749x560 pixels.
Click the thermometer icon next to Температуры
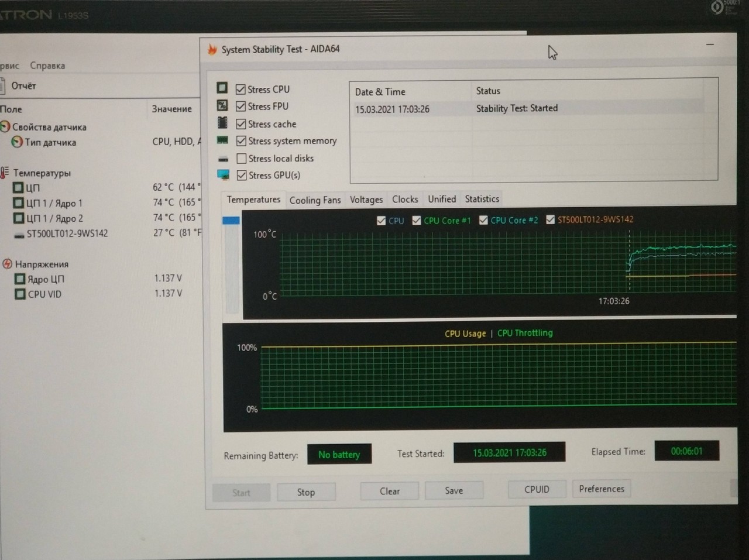coord(5,173)
